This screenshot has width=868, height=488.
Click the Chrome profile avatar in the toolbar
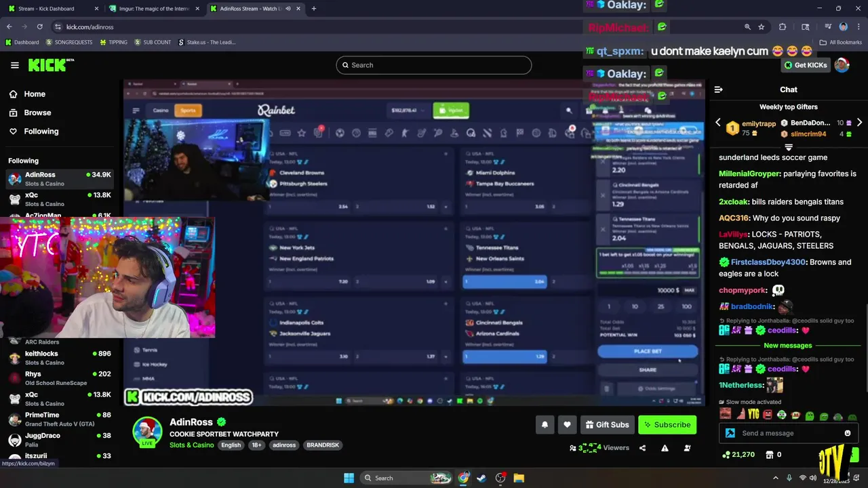843,26
